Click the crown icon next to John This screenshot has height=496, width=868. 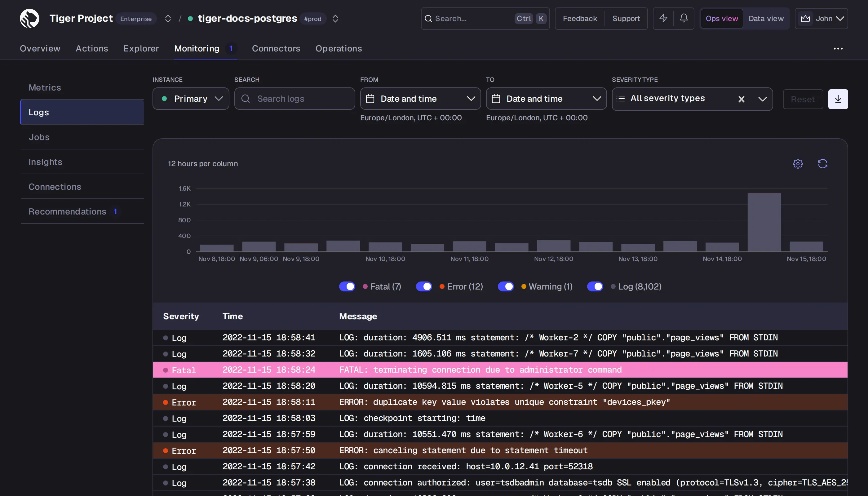(805, 19)
